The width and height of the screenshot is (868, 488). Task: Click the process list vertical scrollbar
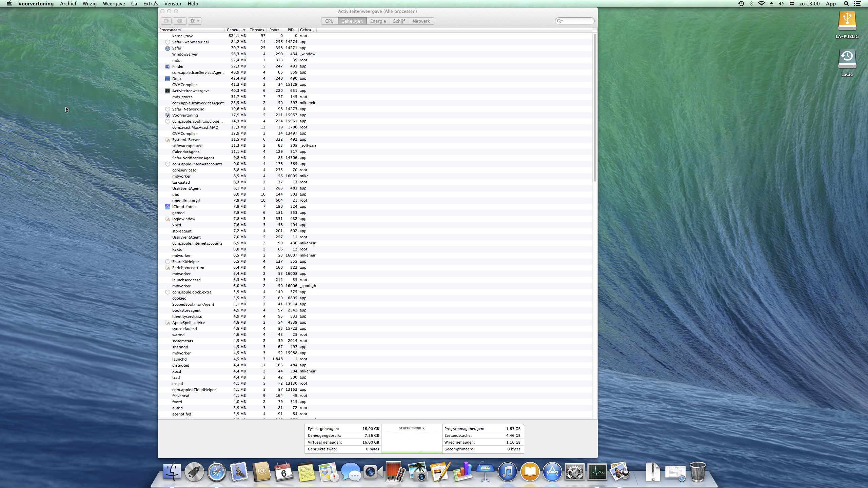coord(595,108)
